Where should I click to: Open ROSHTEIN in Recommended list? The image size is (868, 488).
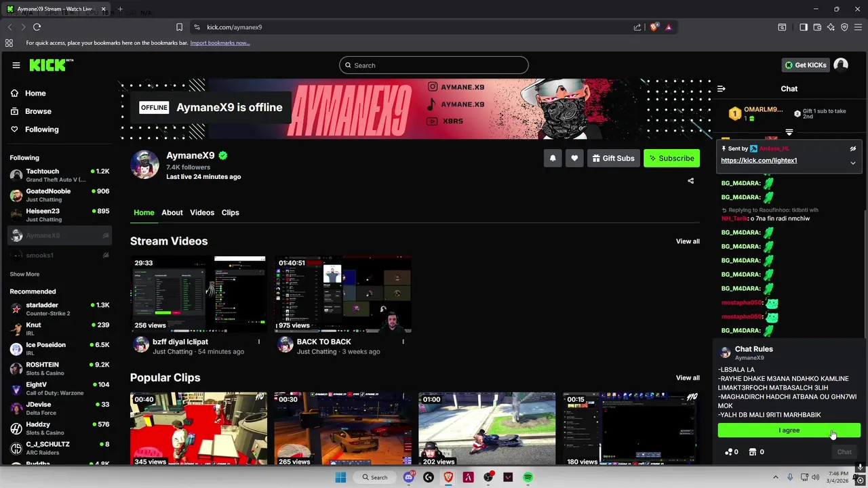[60, 368]
